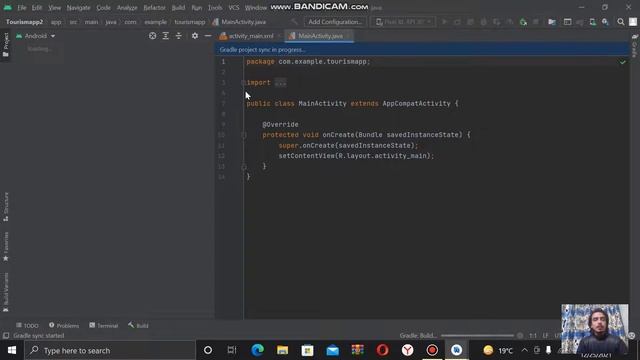Toggle the Favorites tool window tab
Image resolution: width=640 pixels, height=360 pixels.
click(6, 247)
